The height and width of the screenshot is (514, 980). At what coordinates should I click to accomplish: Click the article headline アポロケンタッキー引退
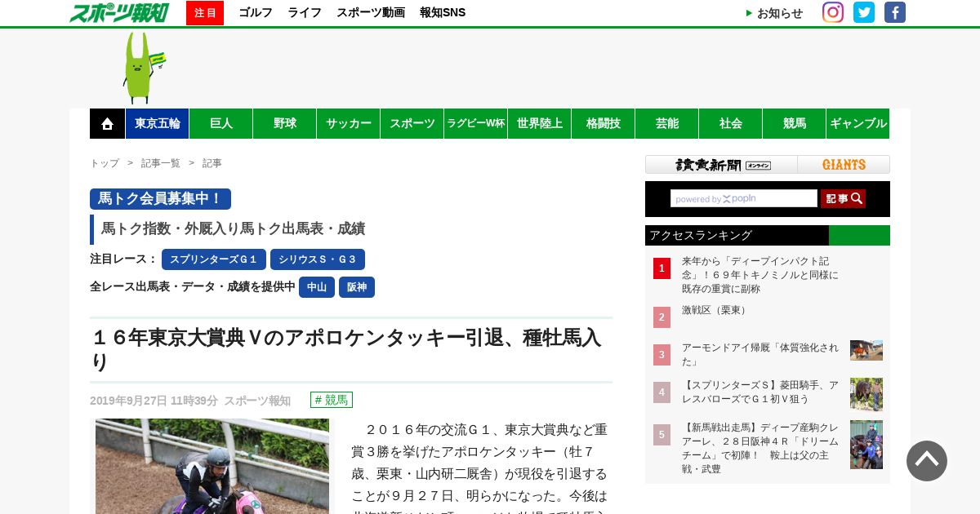(347, 349)
